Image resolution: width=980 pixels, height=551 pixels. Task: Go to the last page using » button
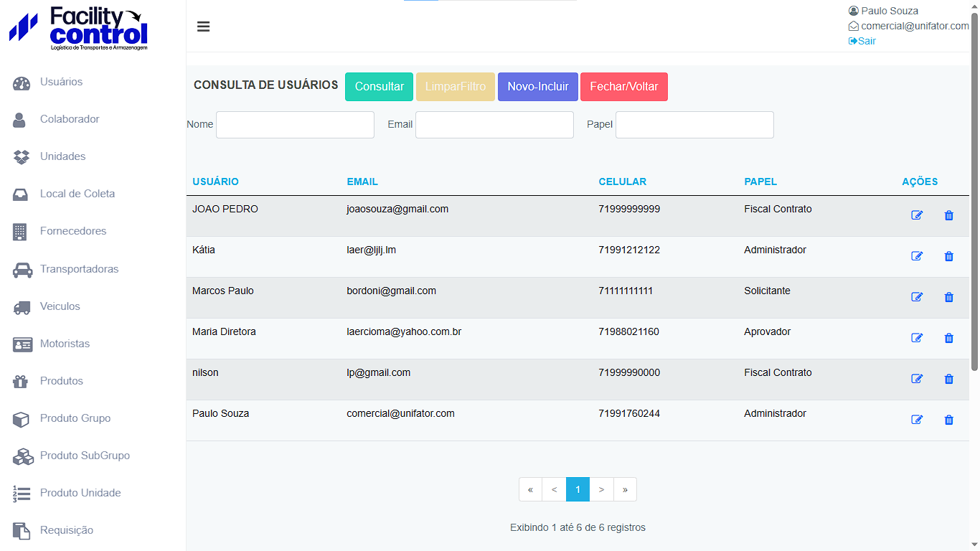625,489
